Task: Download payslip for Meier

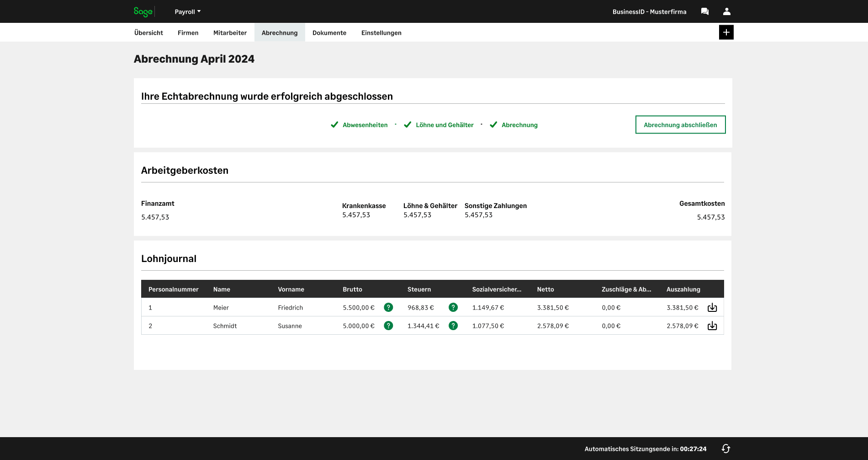Action: 712,307
